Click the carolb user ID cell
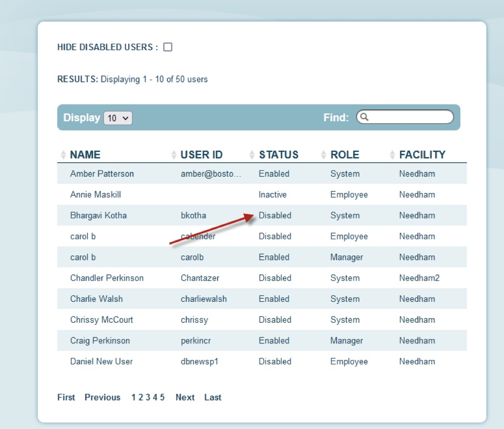 coord(192,258)
